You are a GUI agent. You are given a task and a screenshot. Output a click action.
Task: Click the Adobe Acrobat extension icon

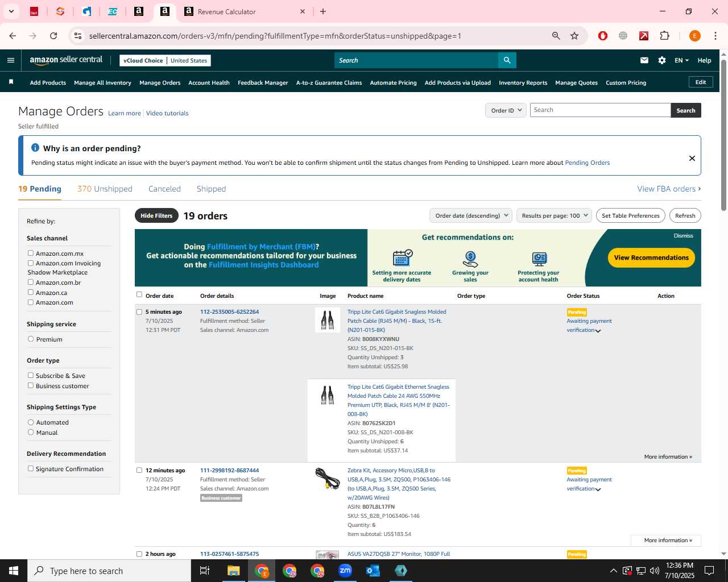[644, 36]
